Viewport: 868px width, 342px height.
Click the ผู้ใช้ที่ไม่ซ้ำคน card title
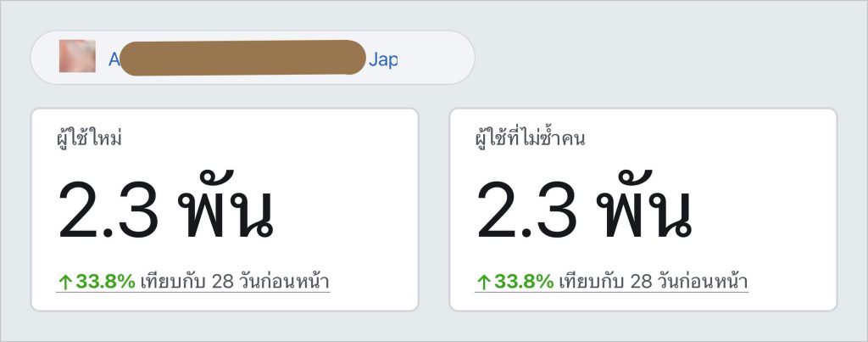tap(530, 137)
